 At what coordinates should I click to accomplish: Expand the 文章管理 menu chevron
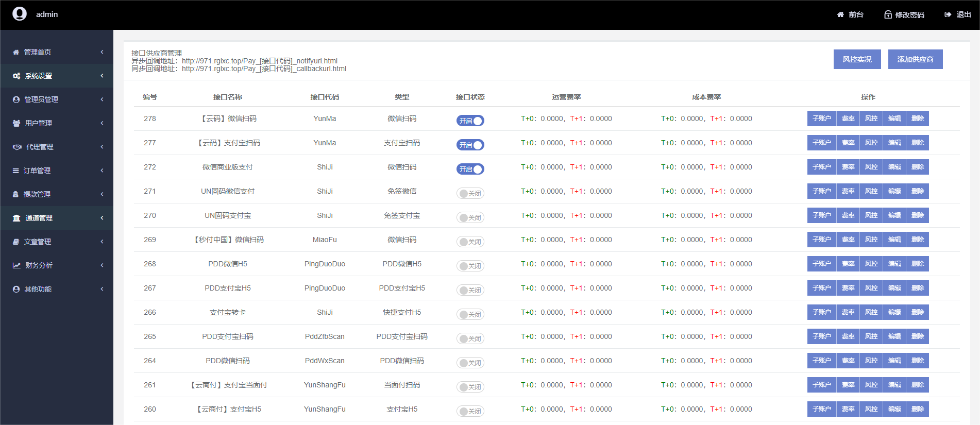tap(102, 242)
